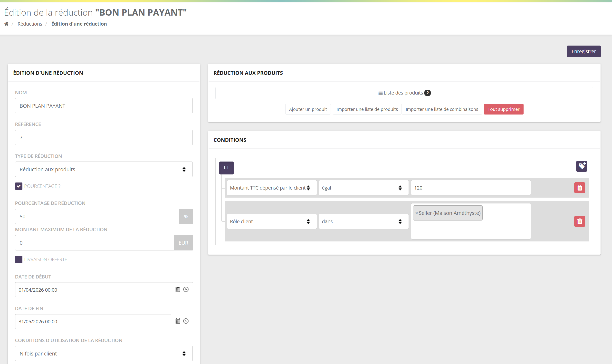Click the Édition d'une réduction breadcrumb

tap(79, 24)
